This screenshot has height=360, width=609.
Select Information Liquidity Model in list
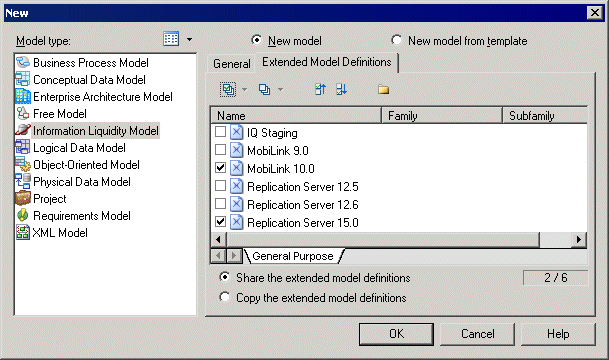tap(96, 130)
